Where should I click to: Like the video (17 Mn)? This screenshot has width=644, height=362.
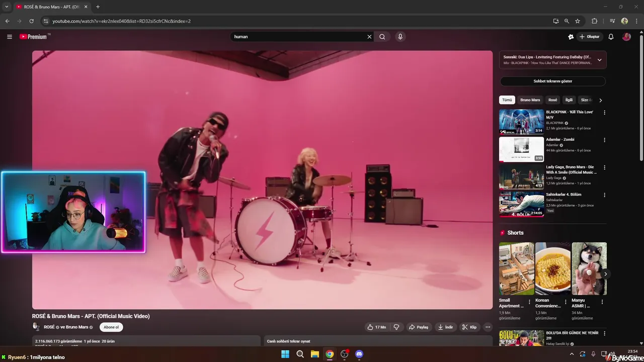click(x=377, y=327)
